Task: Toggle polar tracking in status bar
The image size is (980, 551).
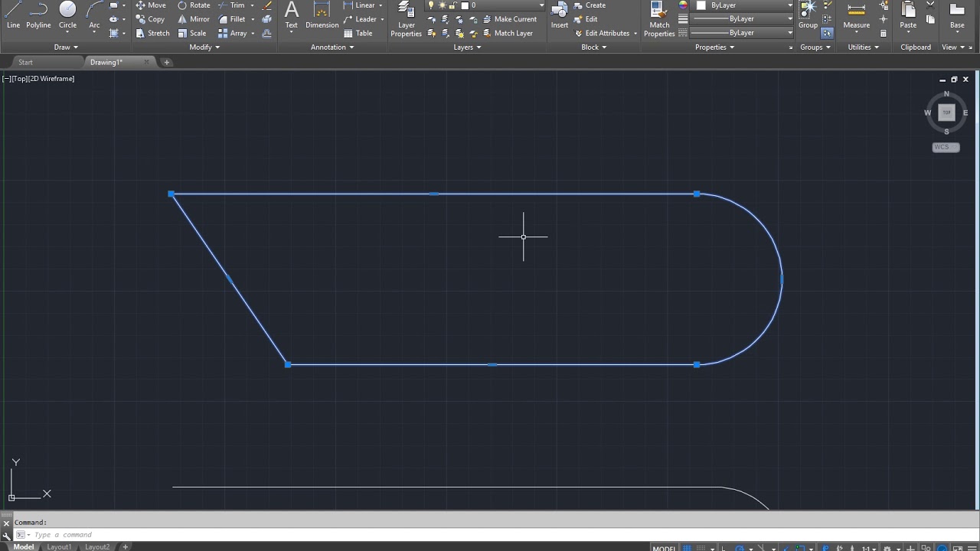Action: 740,547
